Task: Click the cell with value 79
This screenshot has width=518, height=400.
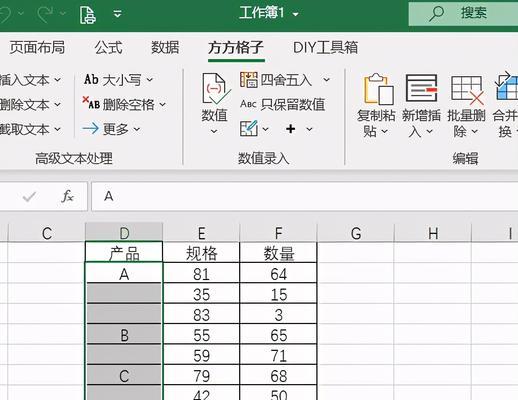Action: [x=201, y=375]
